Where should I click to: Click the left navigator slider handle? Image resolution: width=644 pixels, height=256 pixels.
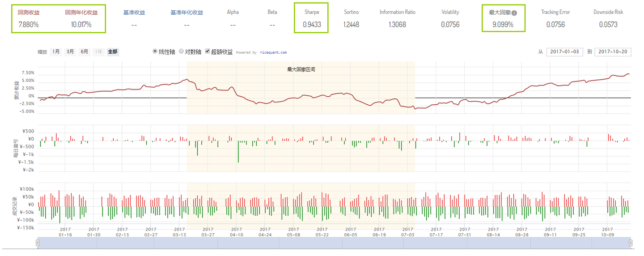[x=38, y=243]
